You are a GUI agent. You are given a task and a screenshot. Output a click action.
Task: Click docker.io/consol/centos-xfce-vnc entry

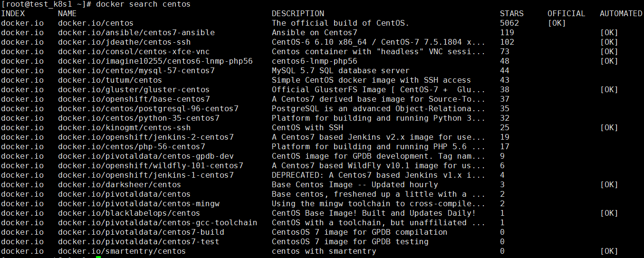point(134,52)
